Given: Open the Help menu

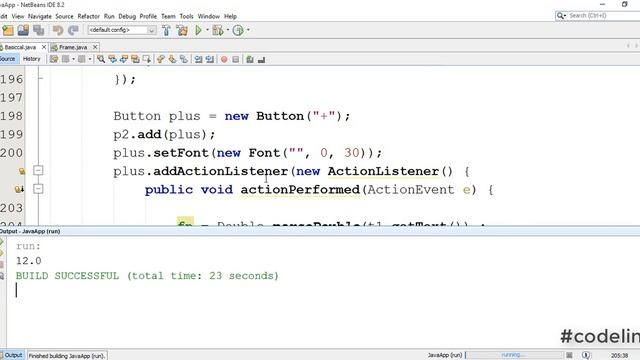Looking at the screenshot, I should click(230, 16).
